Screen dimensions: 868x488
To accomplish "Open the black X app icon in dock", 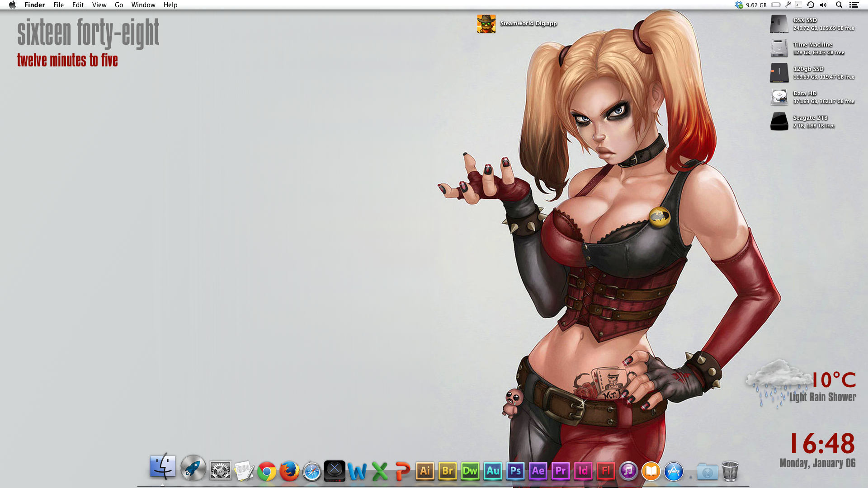I will [x=335, y=471].
